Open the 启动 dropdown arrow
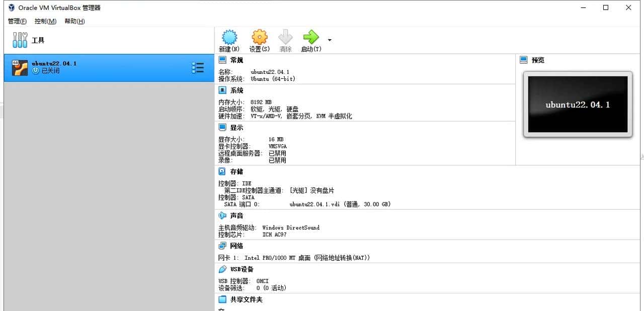 (x=330, y=40)
